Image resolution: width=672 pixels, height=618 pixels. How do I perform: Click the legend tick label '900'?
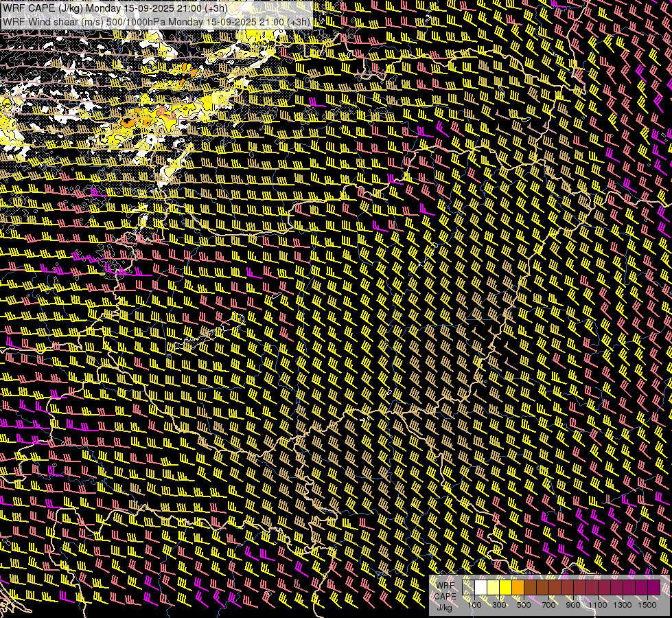(573, 605)
